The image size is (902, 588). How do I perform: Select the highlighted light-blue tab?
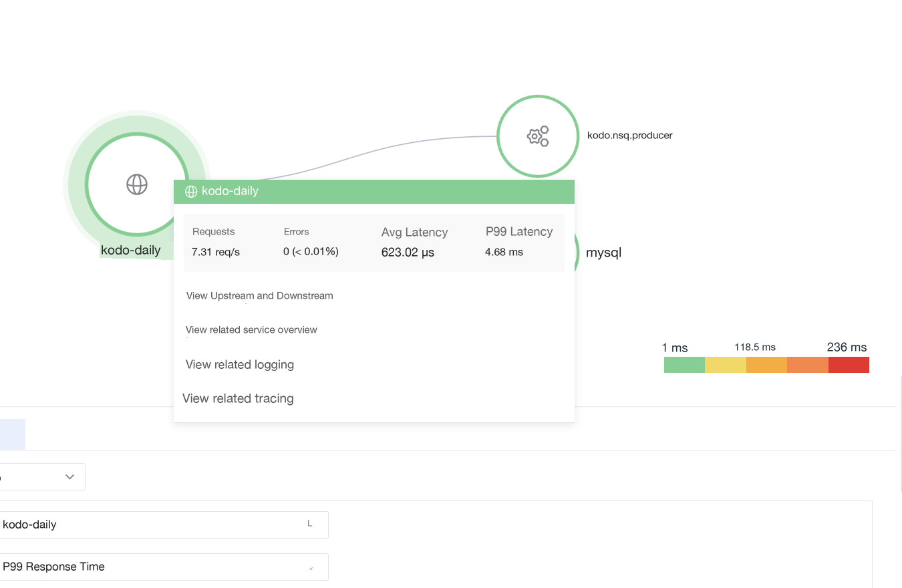pyautogui.click(x=13, y=434)
